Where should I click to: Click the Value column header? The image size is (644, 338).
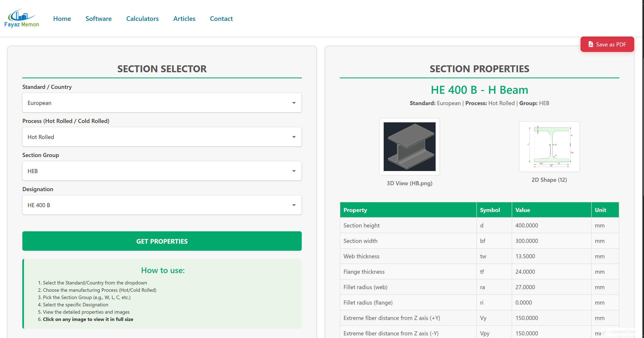(522, 210)
